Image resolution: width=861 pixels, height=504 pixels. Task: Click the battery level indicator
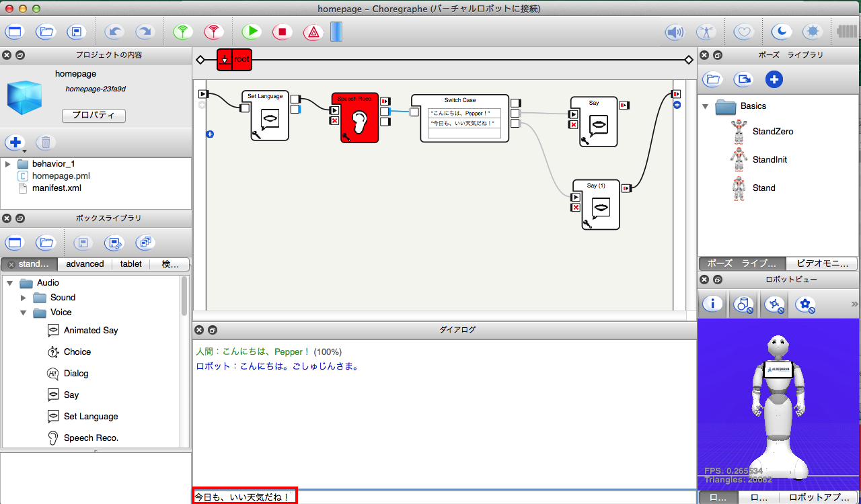point(848,32)
